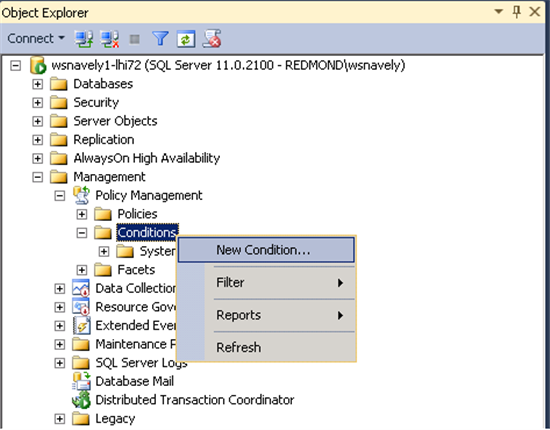Toggle auto-hide pin for Object Explorer
Image resolution: width=550 pixels, height=430 pixels.
pyautogui.click(x=516, y=12)
